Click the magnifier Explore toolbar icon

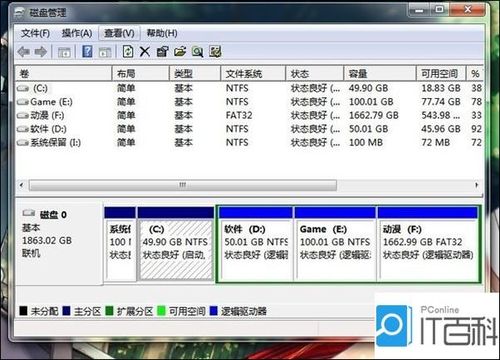197,52
